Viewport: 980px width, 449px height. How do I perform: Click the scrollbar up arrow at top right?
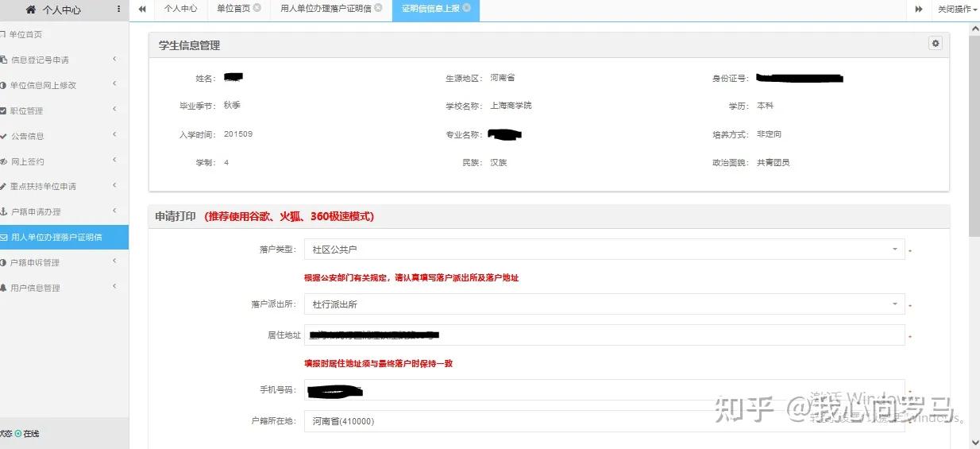click(974, 28)
